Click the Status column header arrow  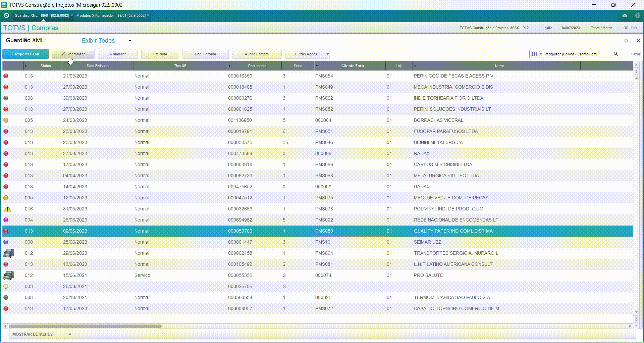(x=26, y=66)
